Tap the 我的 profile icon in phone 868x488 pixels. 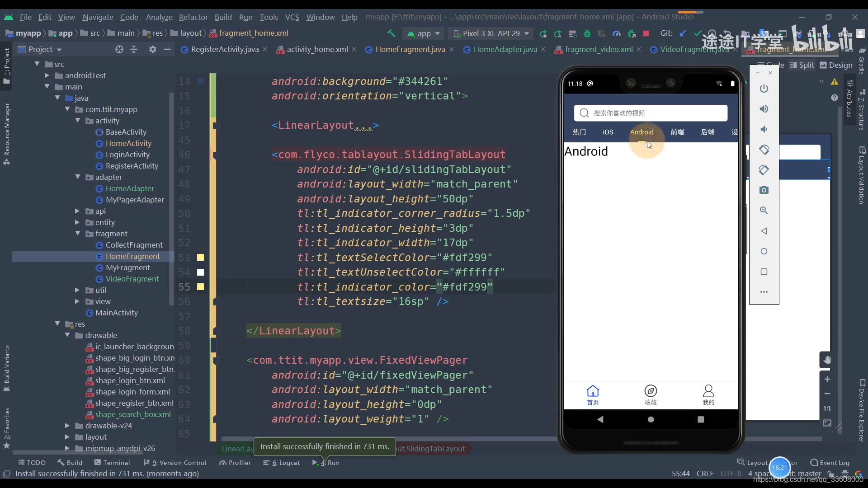point(708,394)
